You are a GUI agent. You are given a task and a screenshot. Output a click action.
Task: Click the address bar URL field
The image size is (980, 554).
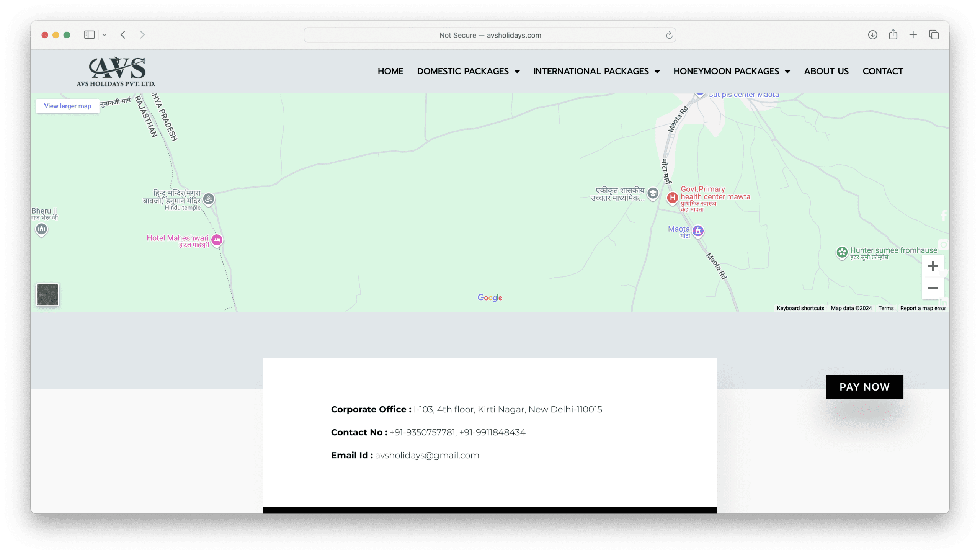(490, 35)
